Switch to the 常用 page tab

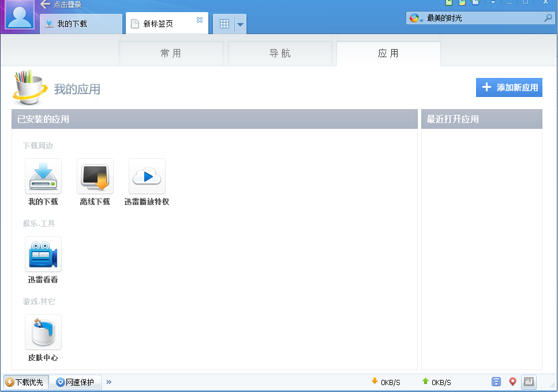pyautogui.click(x=171, y=54)
